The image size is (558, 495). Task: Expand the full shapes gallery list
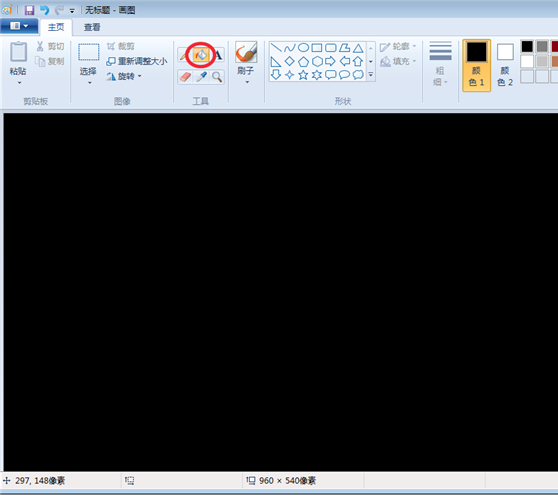pyautogui.click(x=370, y=75)
